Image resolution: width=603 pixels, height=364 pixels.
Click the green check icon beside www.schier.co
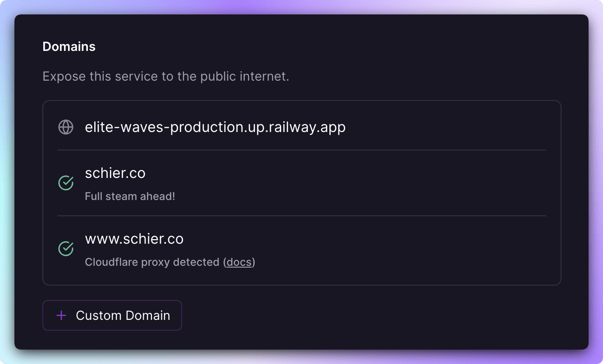[66, 248]
